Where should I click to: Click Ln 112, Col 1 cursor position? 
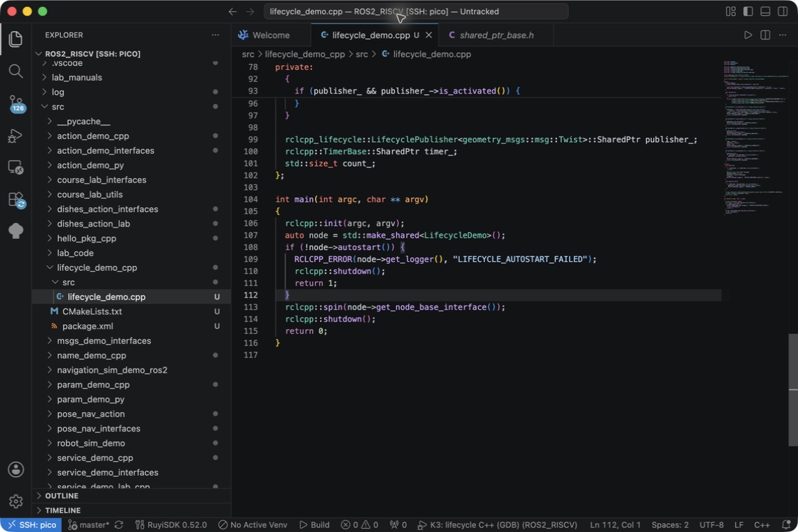point(615,525)
